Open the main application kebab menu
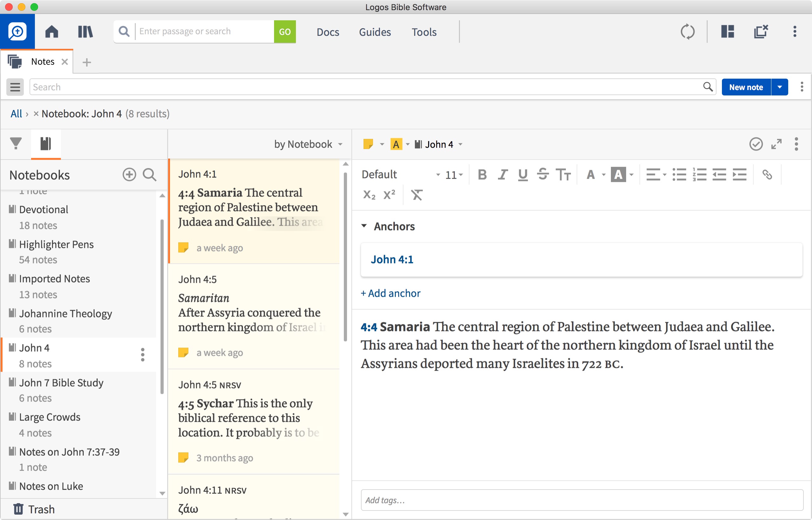 coord(795,32)
